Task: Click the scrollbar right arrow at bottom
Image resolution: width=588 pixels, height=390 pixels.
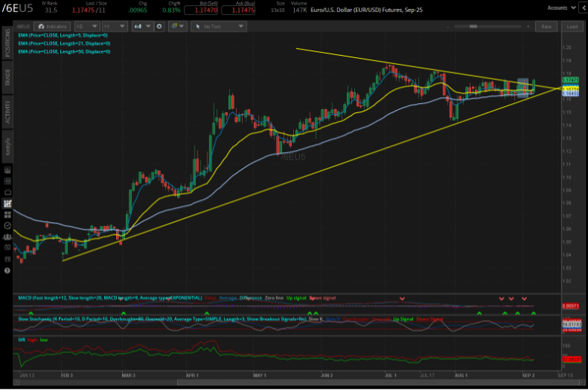Action: coord(583,382)
